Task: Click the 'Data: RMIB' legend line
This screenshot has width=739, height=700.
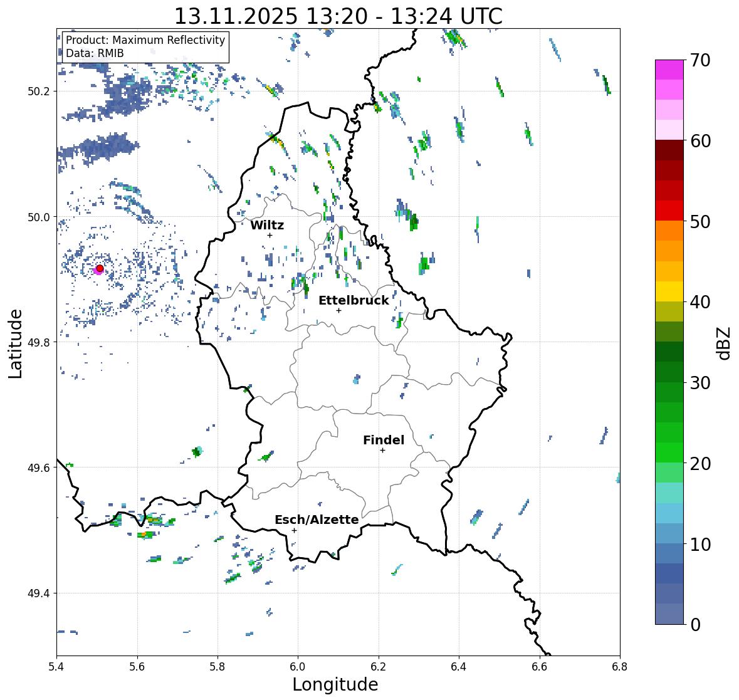Action: point(95,53)
